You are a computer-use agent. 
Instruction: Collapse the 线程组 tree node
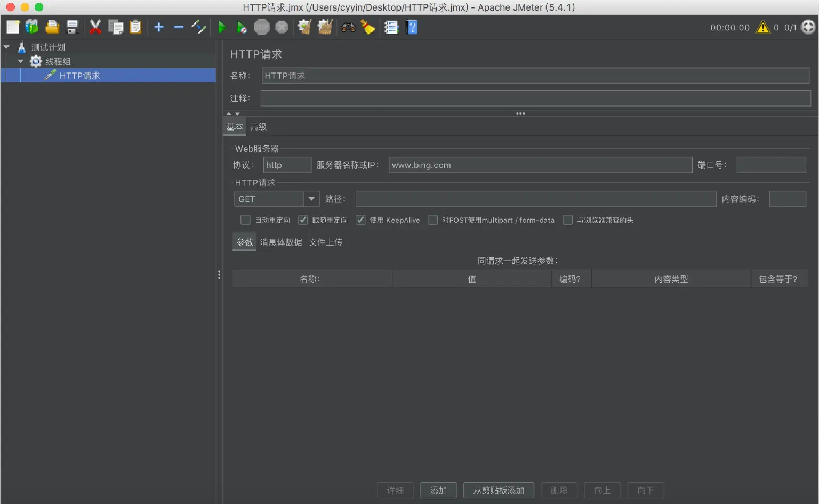(x=20, y=61)
